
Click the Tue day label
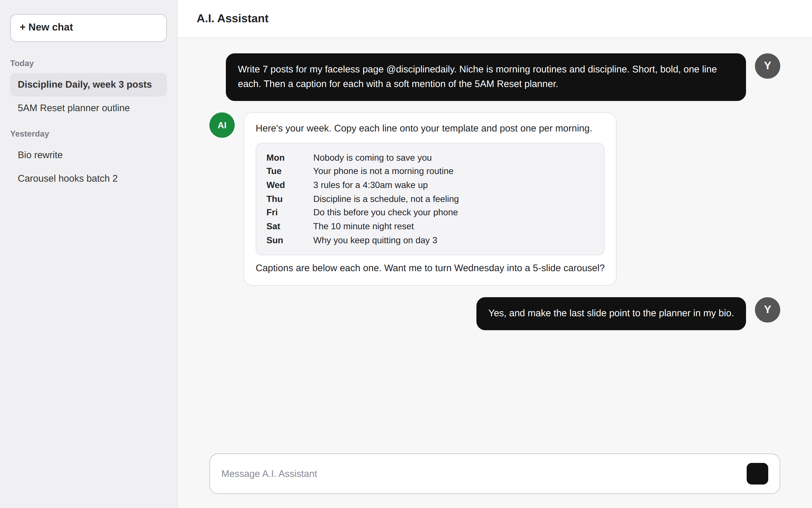pos(274,171)
